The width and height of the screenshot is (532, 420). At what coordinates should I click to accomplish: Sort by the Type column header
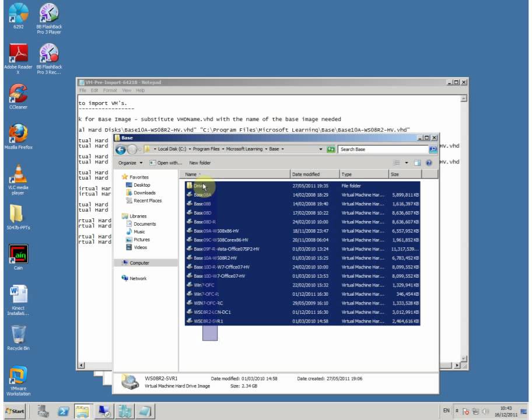point(364,174)
